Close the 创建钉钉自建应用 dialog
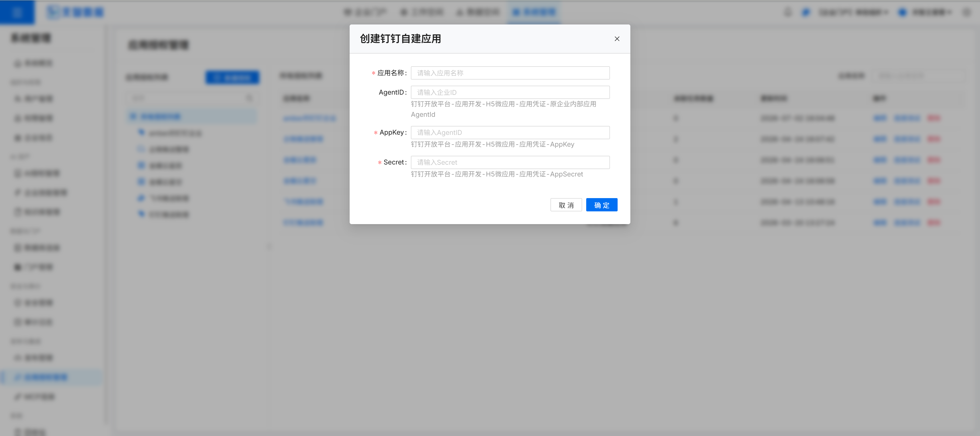Viewport: 980px width, 436px height. coord(617,39)
